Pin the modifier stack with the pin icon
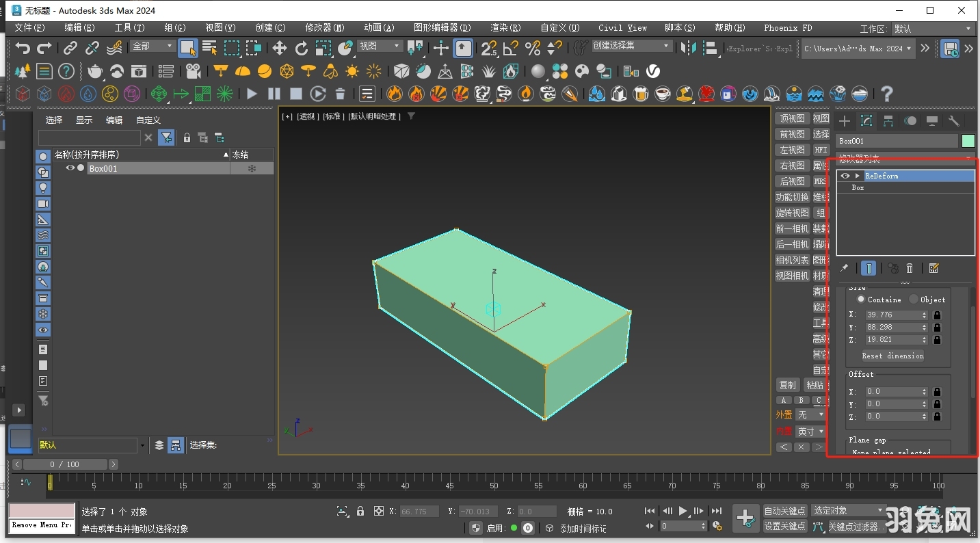This screenshot has width=980, height=543. point(845,268)
